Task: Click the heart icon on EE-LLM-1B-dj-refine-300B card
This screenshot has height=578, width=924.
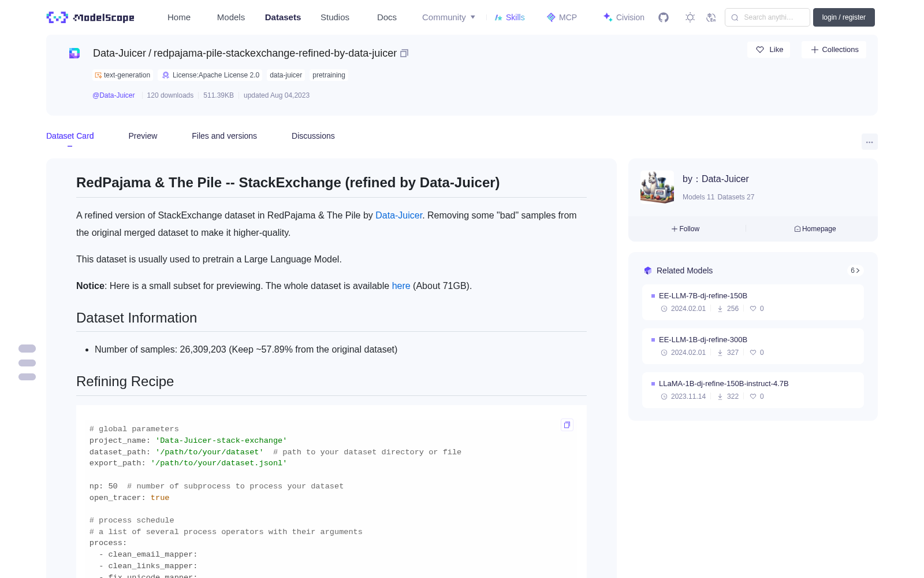Action: pyautogui.click(x=753, y=353)
